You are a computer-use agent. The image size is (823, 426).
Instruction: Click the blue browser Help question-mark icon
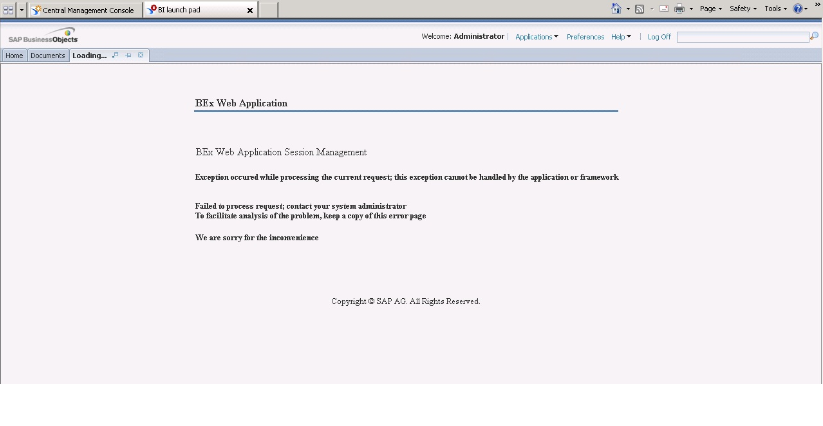798,8
